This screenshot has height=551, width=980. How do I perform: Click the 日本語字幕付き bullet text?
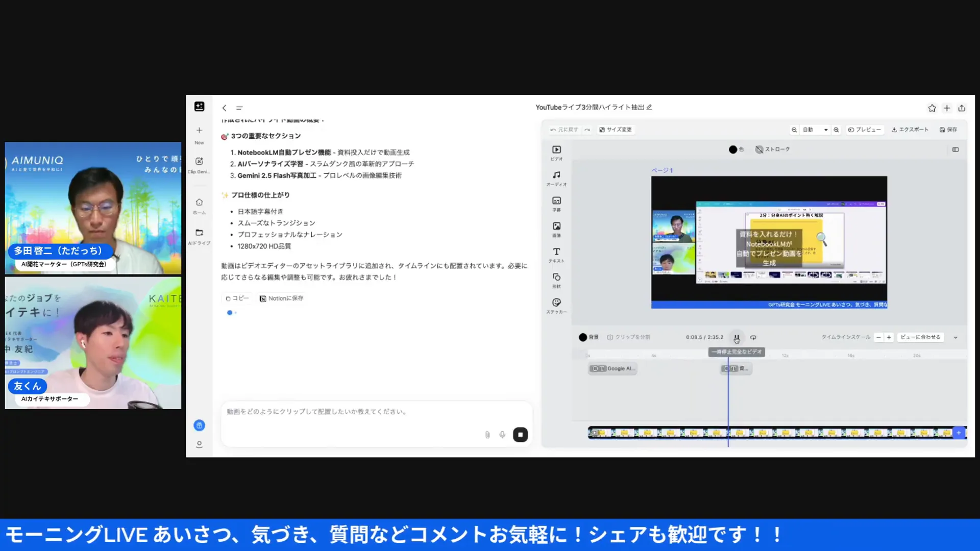coord(260,212)
